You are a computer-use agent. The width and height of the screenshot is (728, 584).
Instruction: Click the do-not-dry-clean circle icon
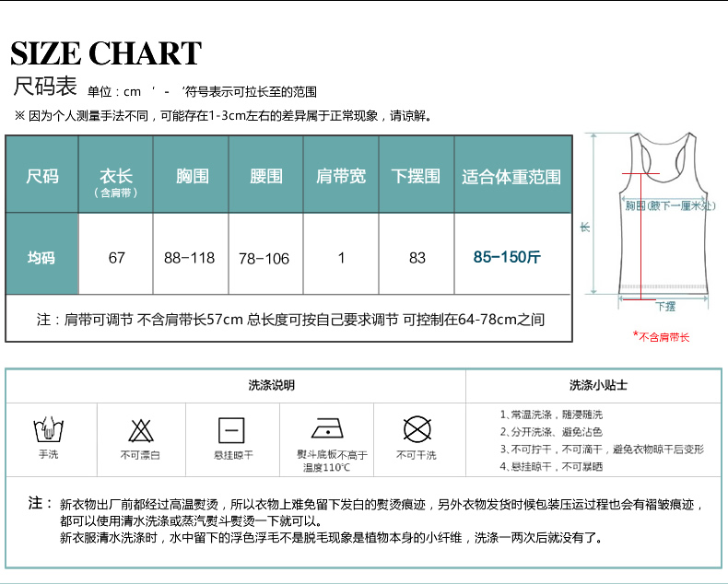coord(417,428)
